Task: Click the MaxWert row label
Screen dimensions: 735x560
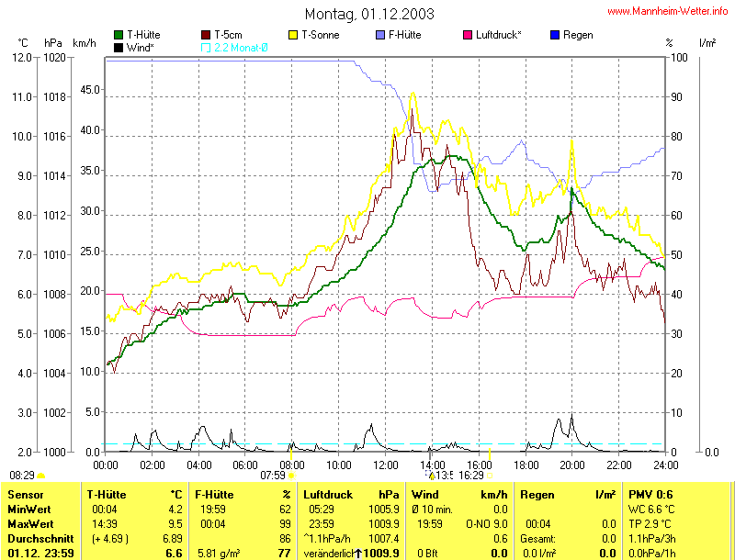Action: [29, 524]
